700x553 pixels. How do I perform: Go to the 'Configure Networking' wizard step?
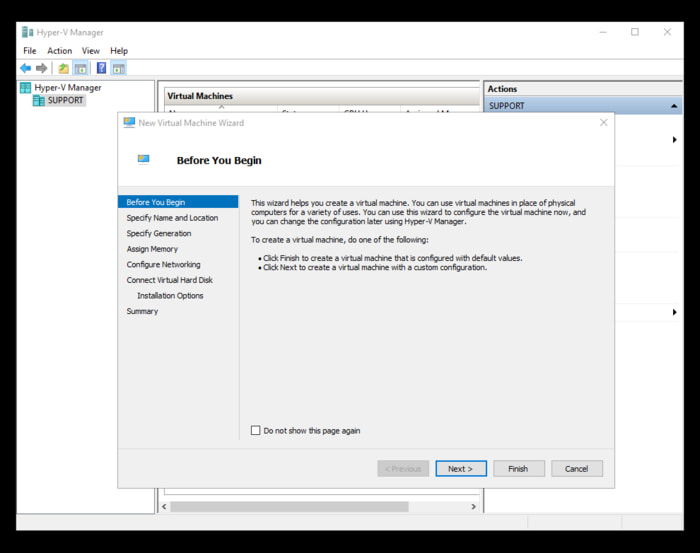163,265
